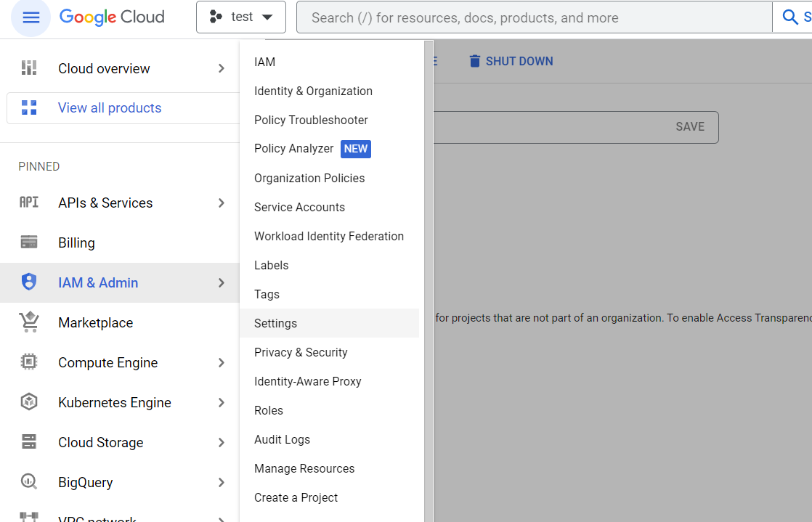Click the Cloud overview icon
Image resolution: width=812 pixels, height=522 pixels.
point(29,68)
